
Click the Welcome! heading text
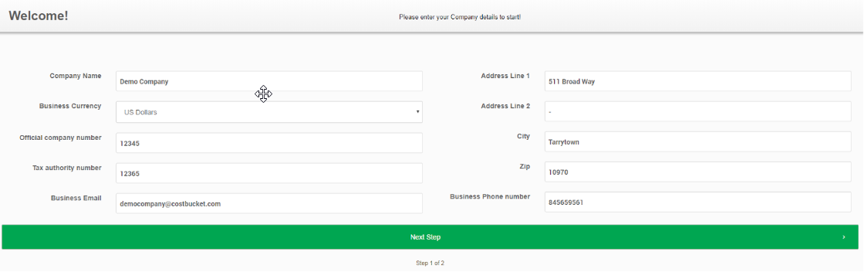coord(39,15)
